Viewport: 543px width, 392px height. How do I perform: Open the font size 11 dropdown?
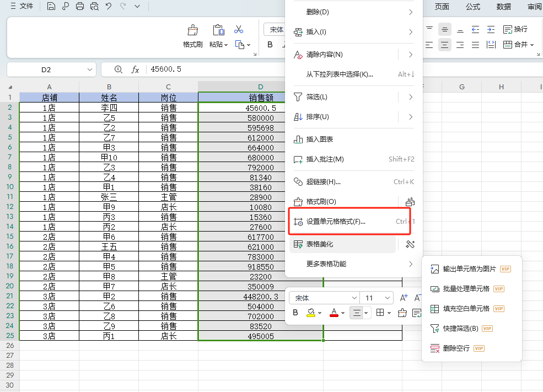pos(387,298)
